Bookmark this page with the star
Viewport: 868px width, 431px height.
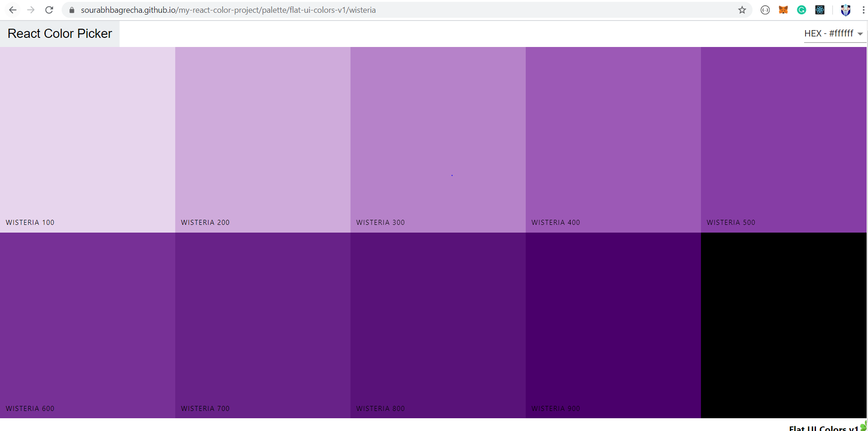(742, 10)
